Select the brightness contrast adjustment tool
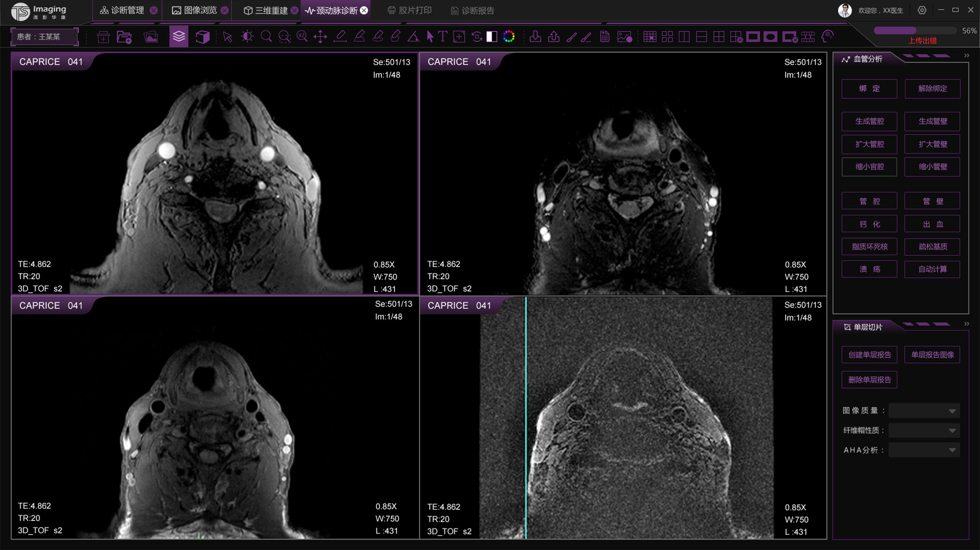 (x=247, y=36)
